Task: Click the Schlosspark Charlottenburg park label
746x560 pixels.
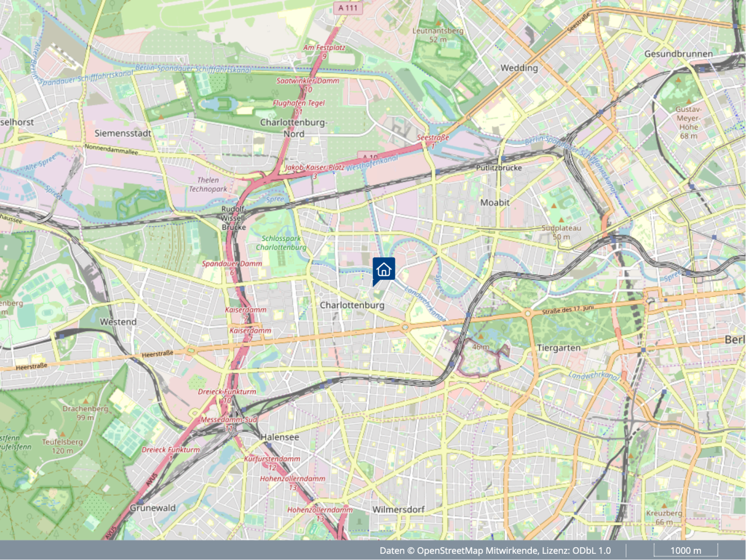Action: (x=281, y=243)
